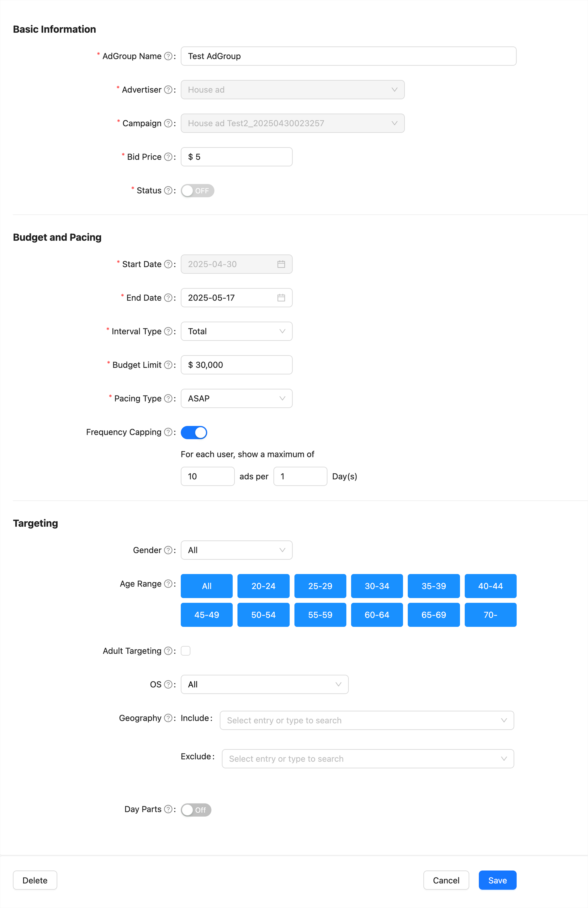The height and width of the screenshot is (908, 588).
Task: Click help icon next to AdGroup Name
Action: [x=168, y=56]
